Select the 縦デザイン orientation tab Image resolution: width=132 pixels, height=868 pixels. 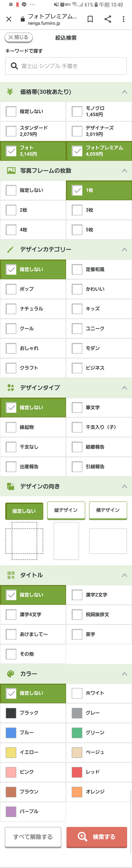click(66, 510)
